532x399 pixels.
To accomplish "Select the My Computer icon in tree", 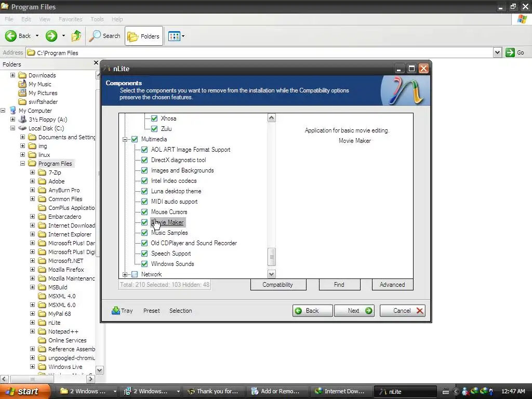I will click(x=13, y=110).
